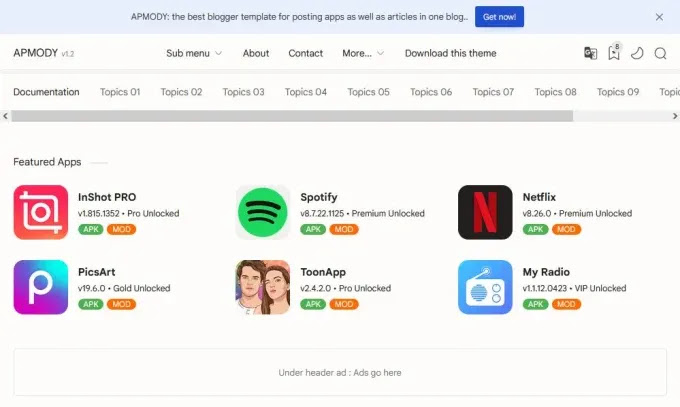Expand the Sub menu dropdown
This screenshot has width=680, height=407.
coord(194,53)
